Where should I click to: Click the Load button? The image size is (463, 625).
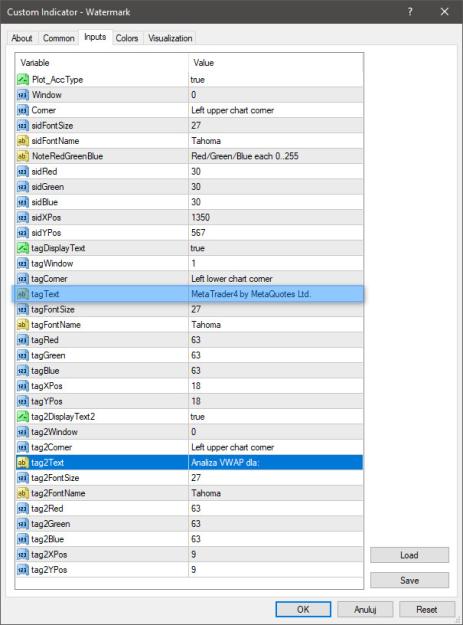[409, 555]
